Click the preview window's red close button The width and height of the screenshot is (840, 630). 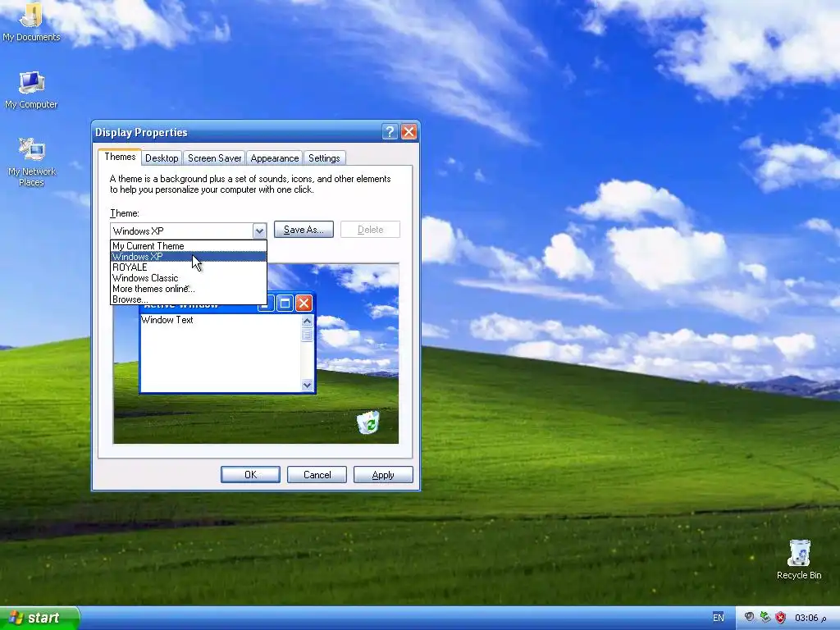(304, 304)
